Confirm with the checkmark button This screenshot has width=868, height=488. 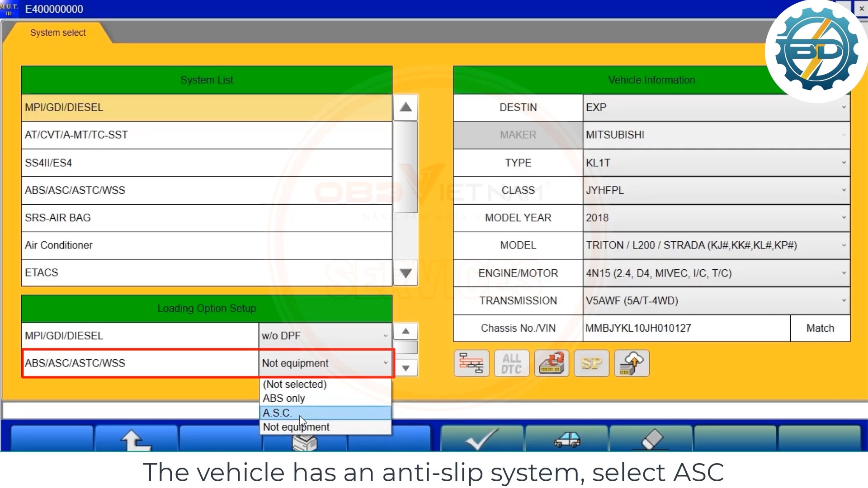coord(482,439)
